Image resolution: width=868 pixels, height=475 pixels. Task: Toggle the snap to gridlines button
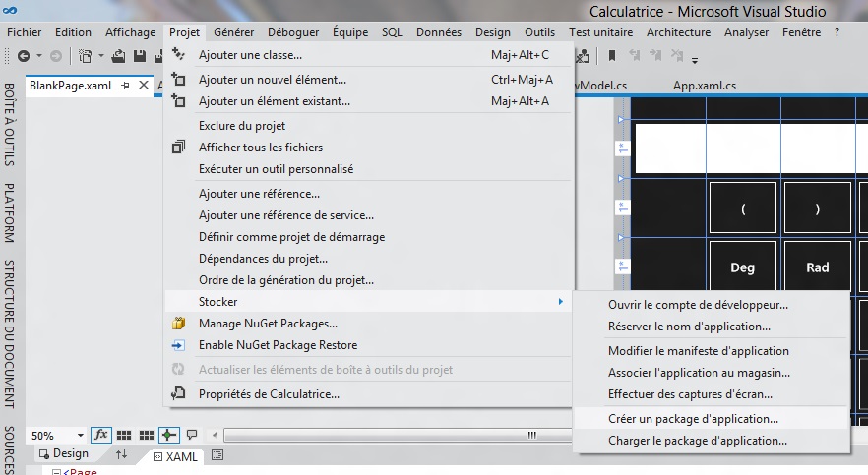tap(146, 436)
